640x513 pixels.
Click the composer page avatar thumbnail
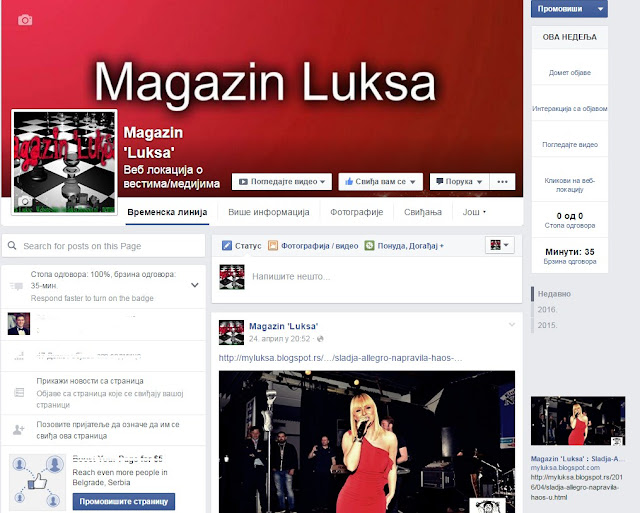[232, 277]
